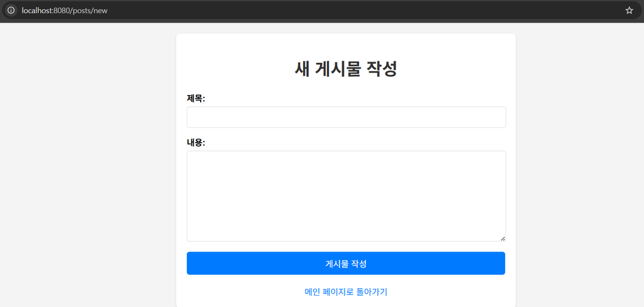Click the site information icon in address bar
Screen dimensions: 644x307
11,10
